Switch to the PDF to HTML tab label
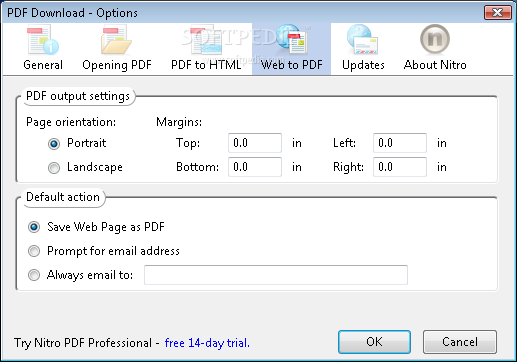The height and width of the screenshot is (362, 517). (x=206, y=65)
